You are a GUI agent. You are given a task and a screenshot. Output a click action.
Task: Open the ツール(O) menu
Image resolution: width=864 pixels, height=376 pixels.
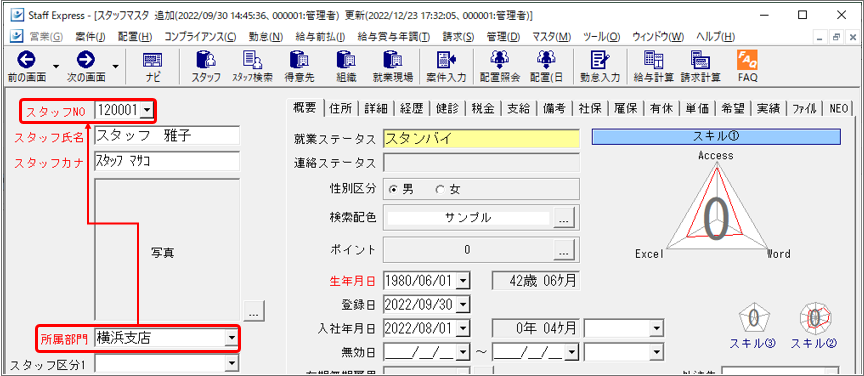point(601,36)
